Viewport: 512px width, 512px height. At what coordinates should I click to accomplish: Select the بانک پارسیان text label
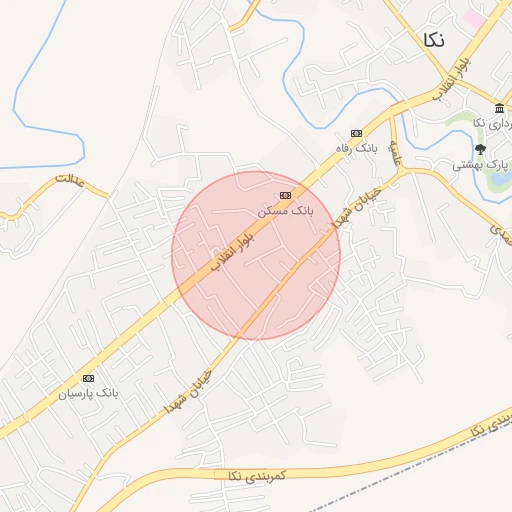(x=88, y=394)
